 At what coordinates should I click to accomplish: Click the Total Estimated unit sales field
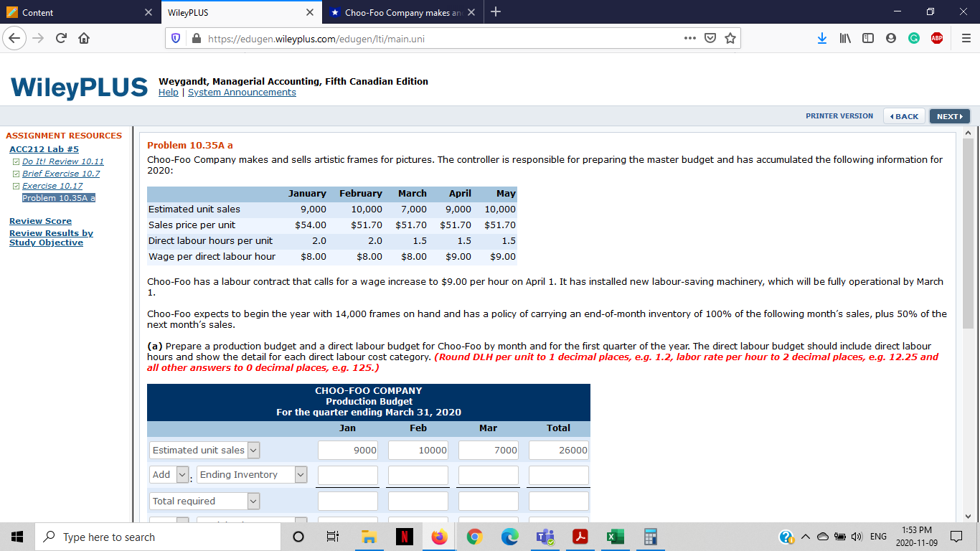click(x=559, y=450)
